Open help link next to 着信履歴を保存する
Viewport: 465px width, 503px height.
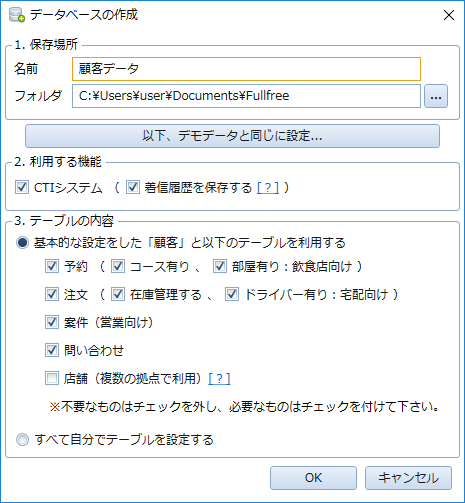pyautogui.click(x=268, y=188)
